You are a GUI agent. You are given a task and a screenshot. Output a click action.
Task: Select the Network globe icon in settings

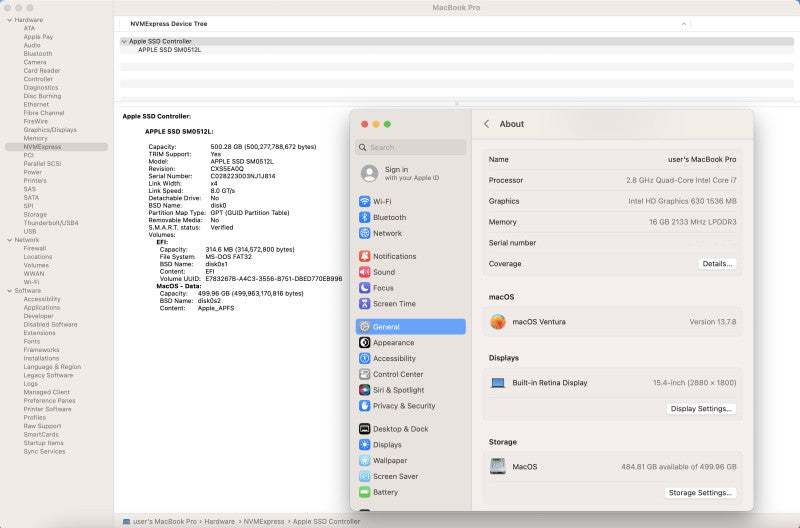pos(364,233)
